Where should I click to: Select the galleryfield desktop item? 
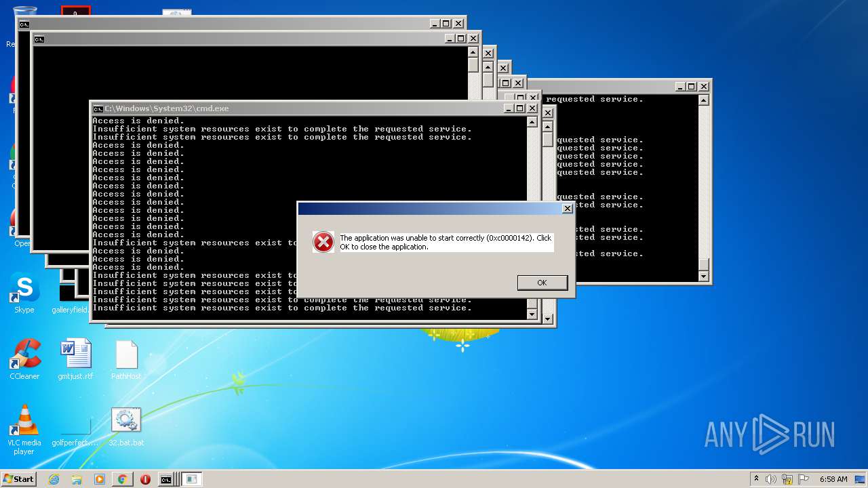point(69,298)
